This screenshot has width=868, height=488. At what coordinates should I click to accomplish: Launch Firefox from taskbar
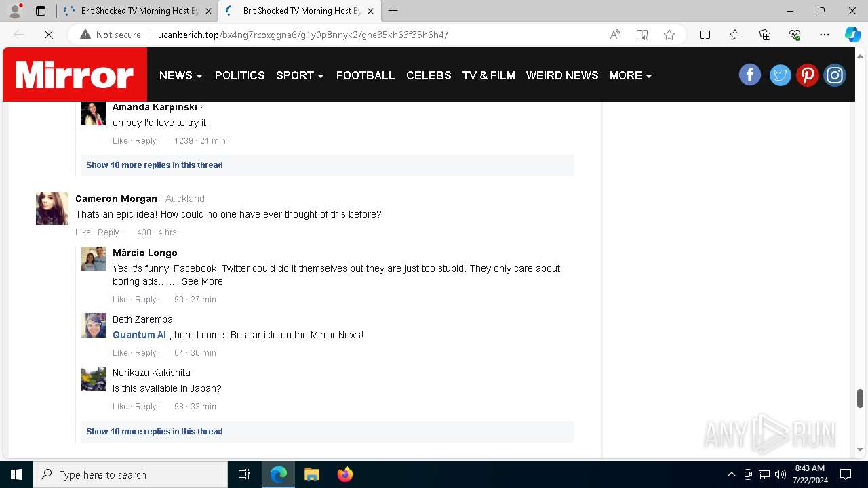(x=344, y=474)
